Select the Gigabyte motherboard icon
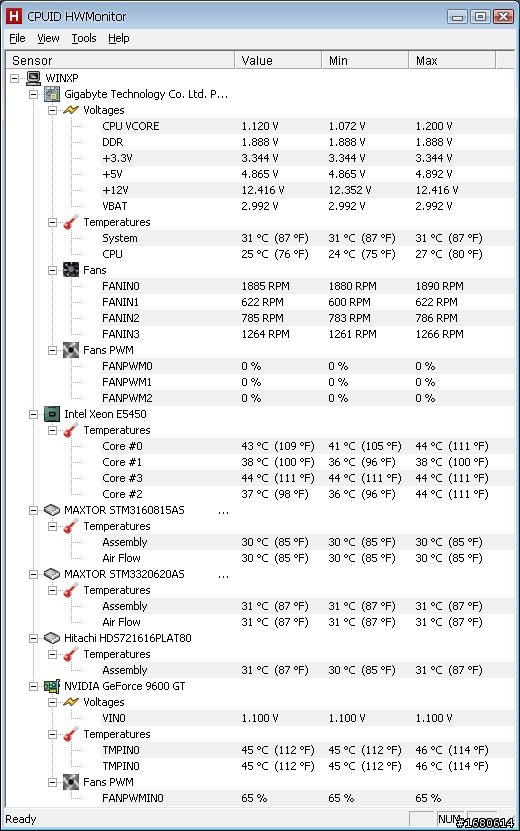 (x=52, y=94)
